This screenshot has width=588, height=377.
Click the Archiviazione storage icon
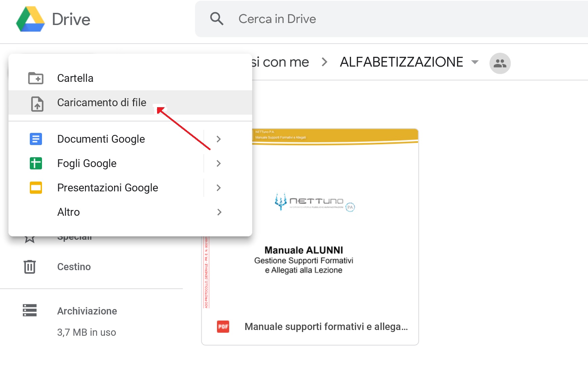tap(30, 310)
